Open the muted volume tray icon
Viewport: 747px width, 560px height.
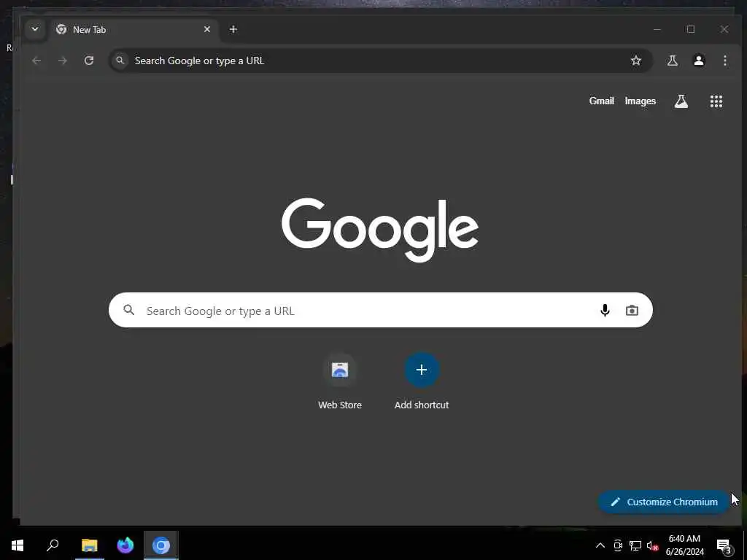click(x=652, y=545)
